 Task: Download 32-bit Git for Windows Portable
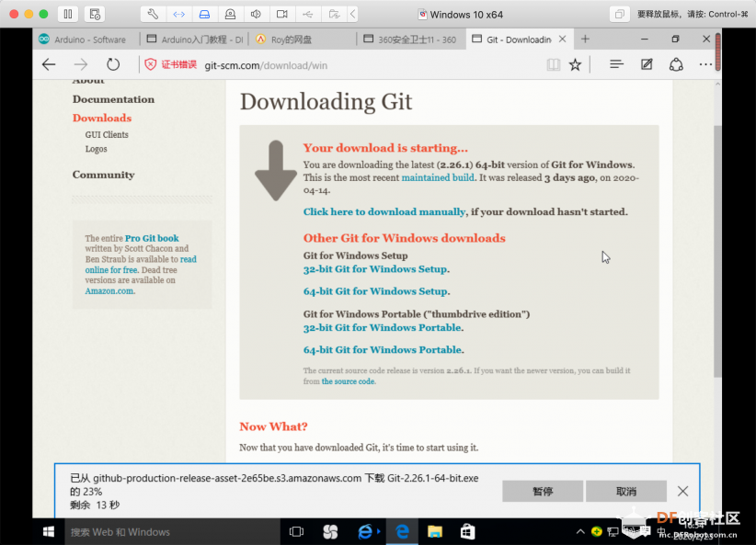coord(383,328)
